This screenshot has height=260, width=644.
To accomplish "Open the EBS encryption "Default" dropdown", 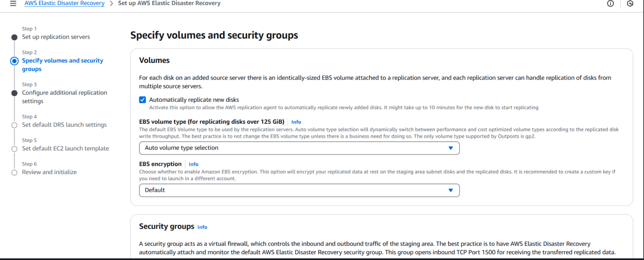I will [x=299, y=190].
